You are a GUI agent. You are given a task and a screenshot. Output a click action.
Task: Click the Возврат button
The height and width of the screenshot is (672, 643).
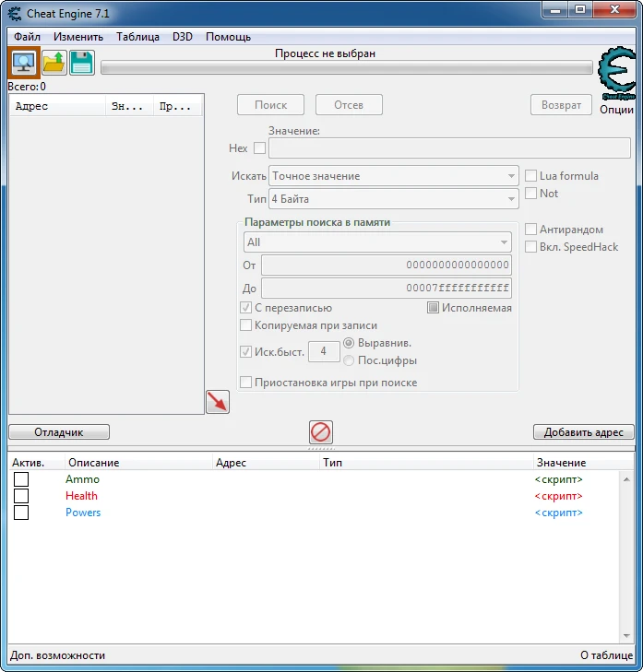pyautogui.click(x=561, y=105)
